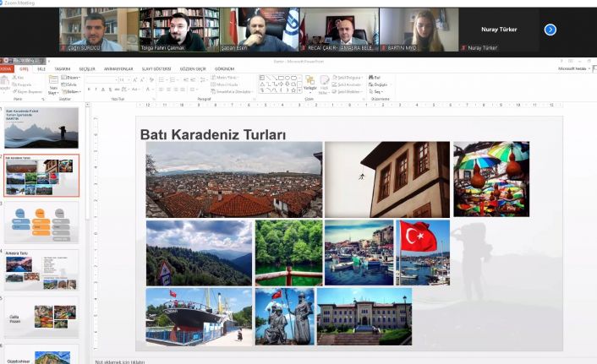Select the right arrow shape in gallery
This screenshot has height=364, width=597.
[x=281, y=84]
